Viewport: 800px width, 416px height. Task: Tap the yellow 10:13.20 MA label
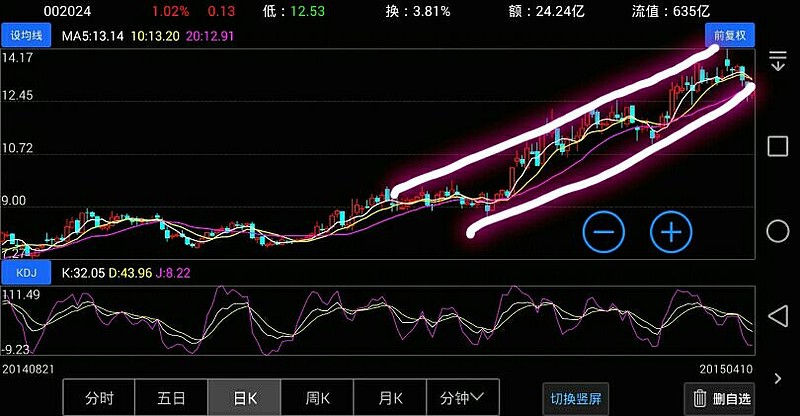click(155, 36)
